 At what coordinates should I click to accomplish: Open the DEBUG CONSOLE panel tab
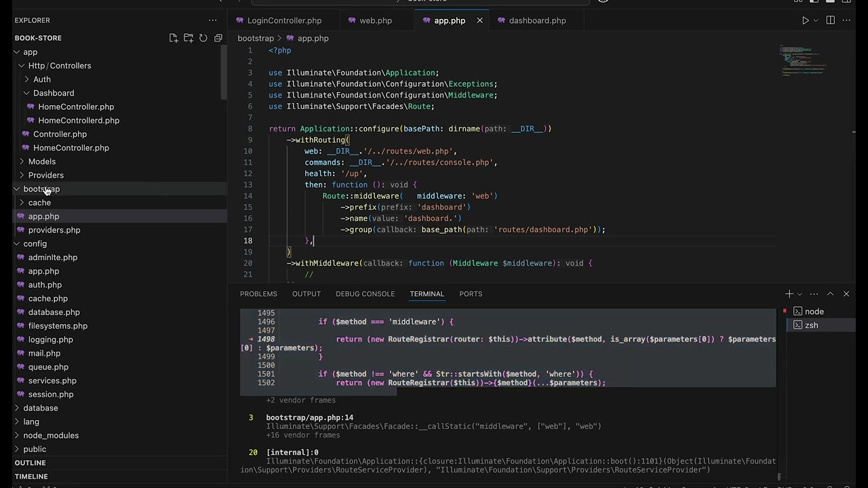click(365, 294)
